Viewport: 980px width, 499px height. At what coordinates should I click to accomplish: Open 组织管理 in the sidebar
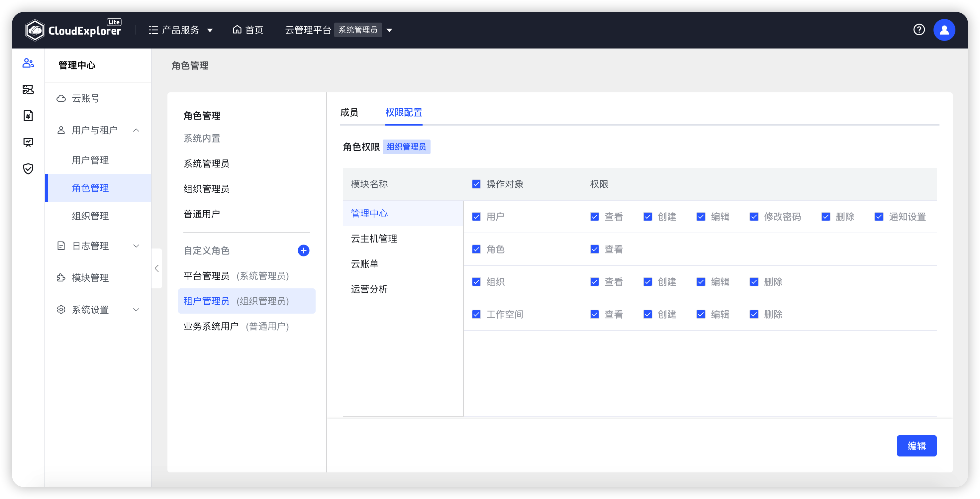pos(98,216)
